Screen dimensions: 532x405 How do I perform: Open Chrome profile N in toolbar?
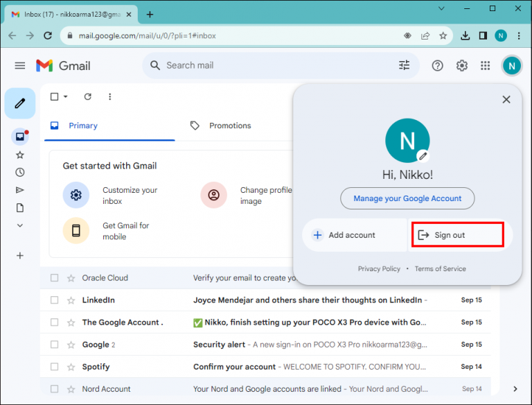(501, 35)
